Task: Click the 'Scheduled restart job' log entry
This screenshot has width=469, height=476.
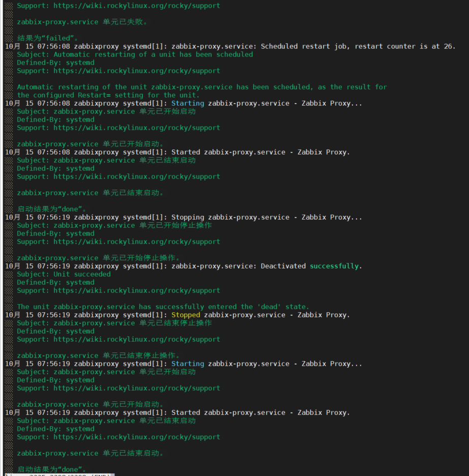Action: (230, 46)
